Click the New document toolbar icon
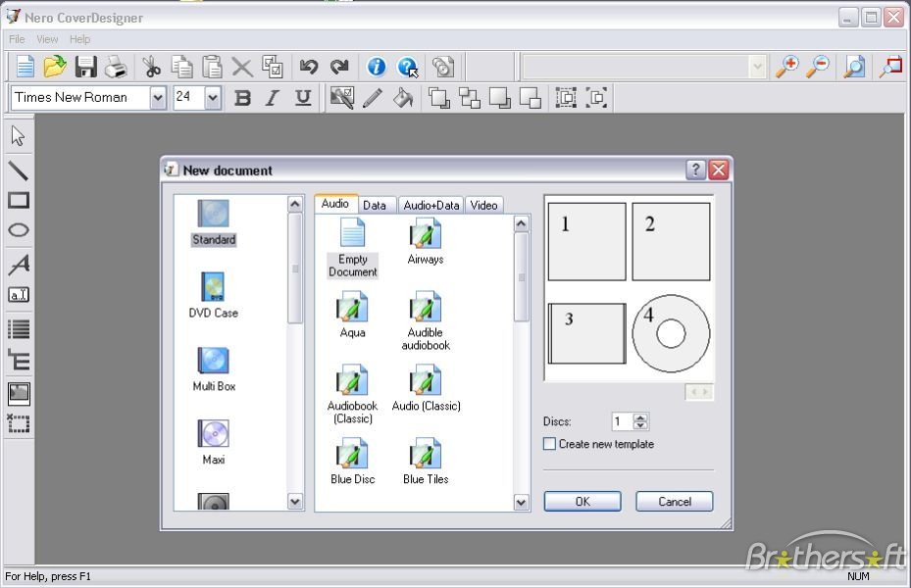The width and height of the screenshot is (911, 588). click(25, 67)
